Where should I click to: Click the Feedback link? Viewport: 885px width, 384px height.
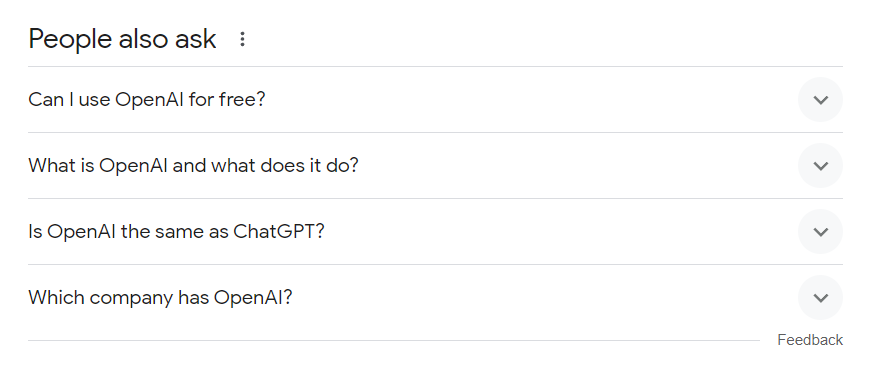pos(810,340)
